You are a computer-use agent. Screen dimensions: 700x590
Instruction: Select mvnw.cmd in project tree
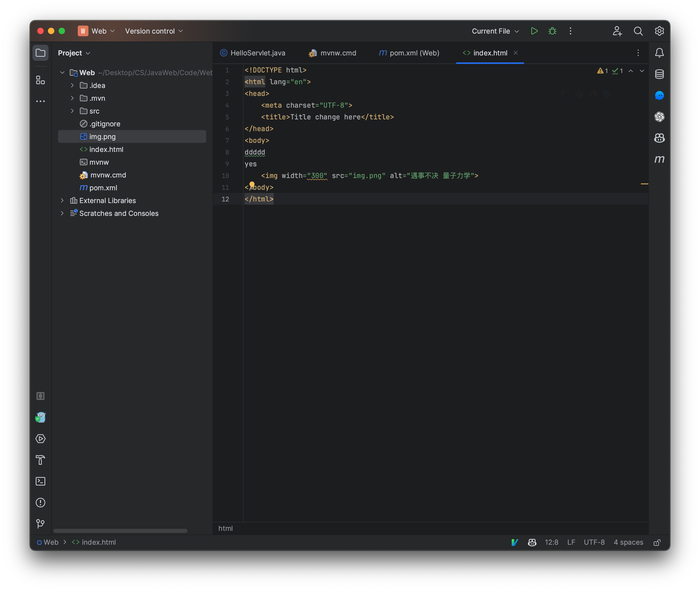tap(132, 175)
